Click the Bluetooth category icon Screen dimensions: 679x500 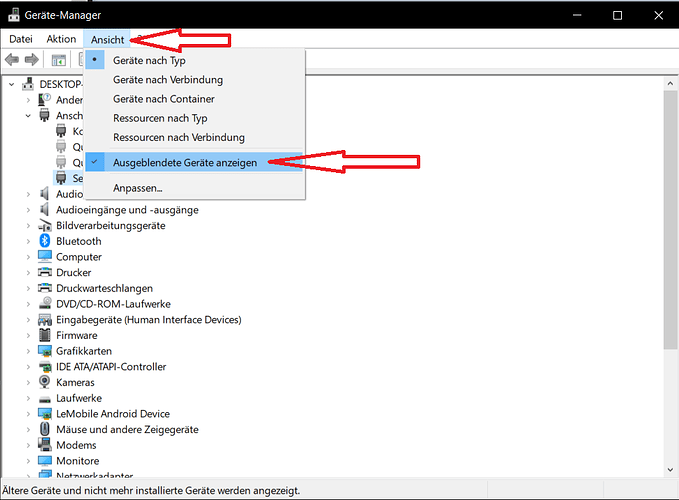[45, 241]
